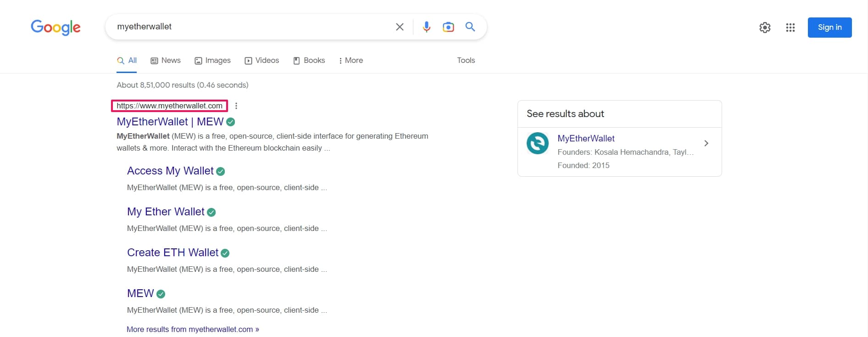
Task: Open Settings gear icon
Action: pyautogui.click(x=765, y=28)
